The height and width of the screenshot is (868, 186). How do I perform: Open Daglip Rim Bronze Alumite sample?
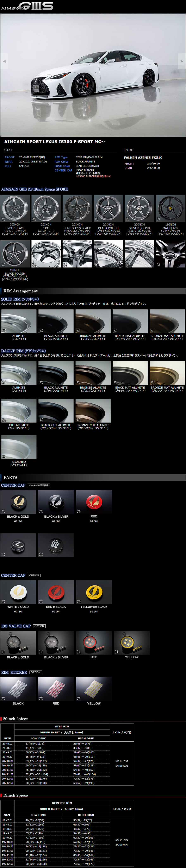coord(93,373)
